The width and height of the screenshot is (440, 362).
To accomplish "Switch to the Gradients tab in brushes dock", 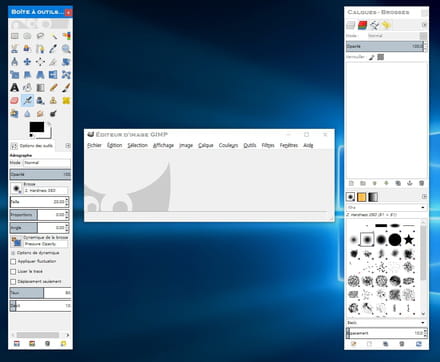I will coord(373,197).
